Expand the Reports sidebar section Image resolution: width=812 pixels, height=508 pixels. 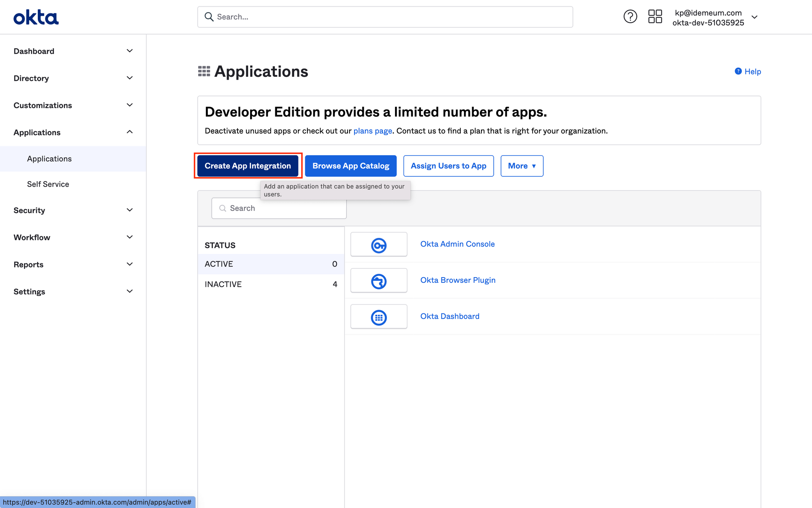[x=130, y=264]
